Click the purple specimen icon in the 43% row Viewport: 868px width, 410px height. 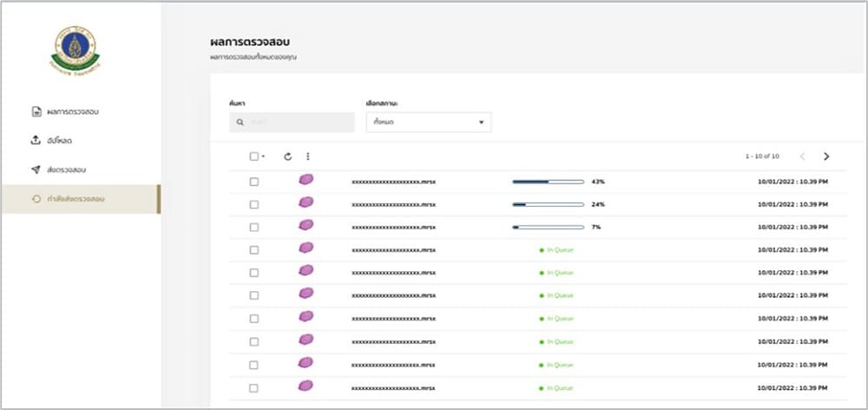pos(306,180)
